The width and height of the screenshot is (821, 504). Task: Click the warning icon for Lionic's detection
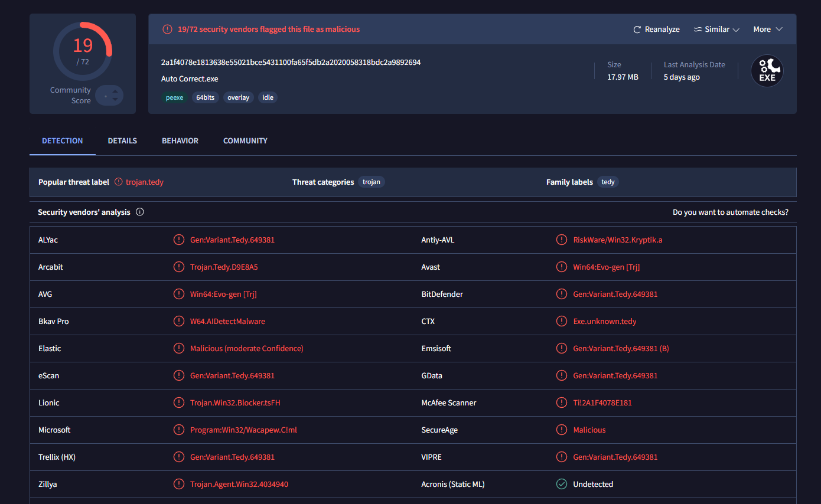pyautogui.click(x=178, y=402)
